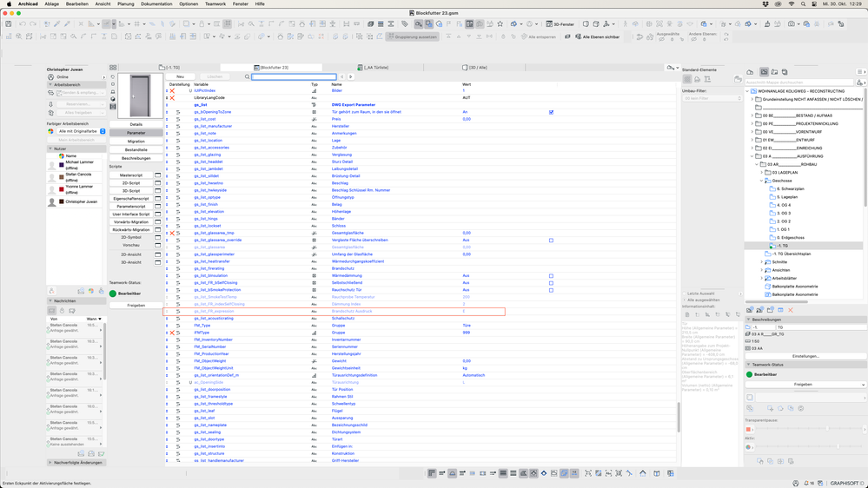Click Alle entsperren in the toolbar
The image size is (868, 488).
click(x=538, y=36)
